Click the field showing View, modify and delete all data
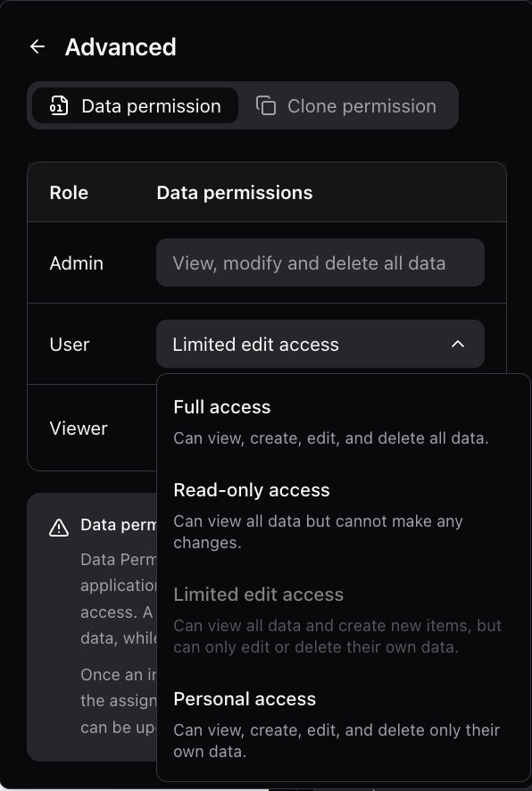Image resolution: width=532 pixels, height=791 pixels. [x=320, y=262]
